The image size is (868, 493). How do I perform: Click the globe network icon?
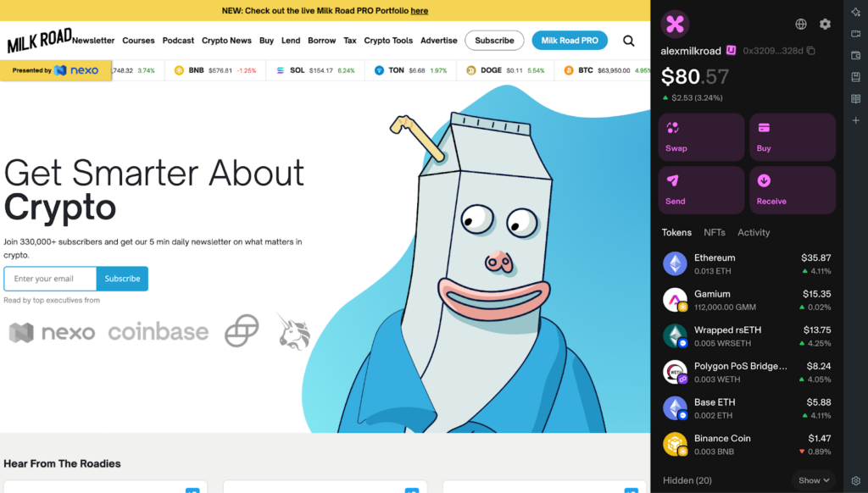pos(801,25)
